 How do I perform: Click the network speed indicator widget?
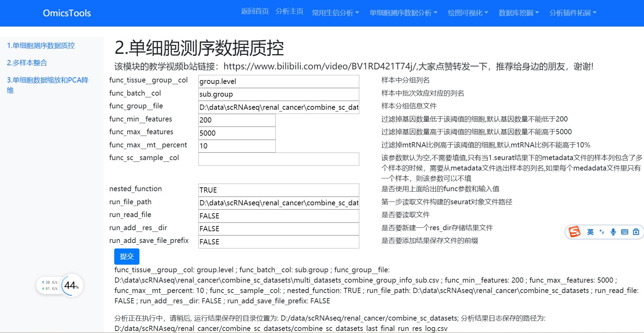49,285
